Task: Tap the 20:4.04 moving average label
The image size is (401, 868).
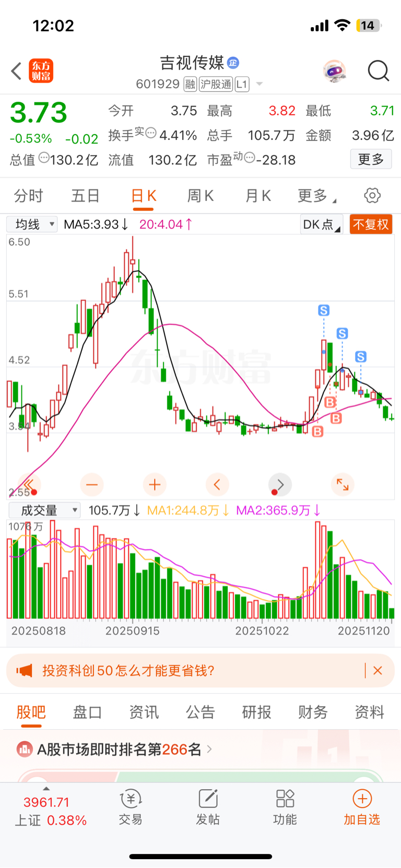Action: 166,224
